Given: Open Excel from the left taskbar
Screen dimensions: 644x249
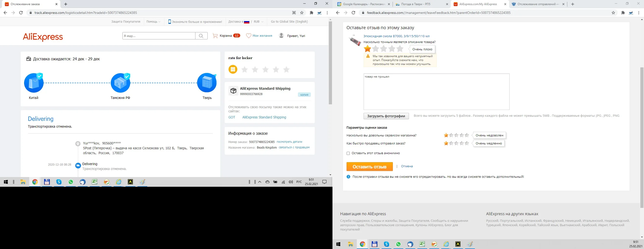Looking at the screenshot, I should 94,182.
